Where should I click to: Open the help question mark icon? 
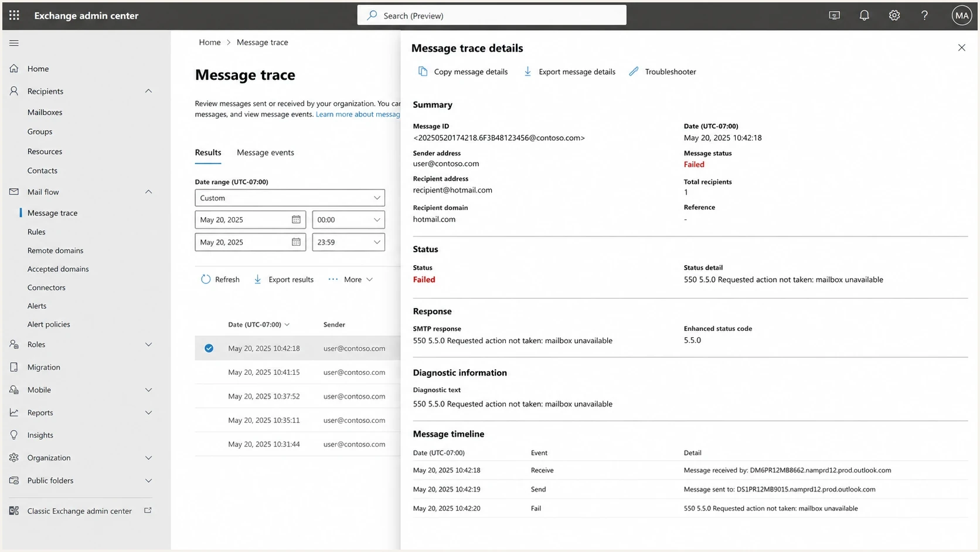click(x=924, y=16)
